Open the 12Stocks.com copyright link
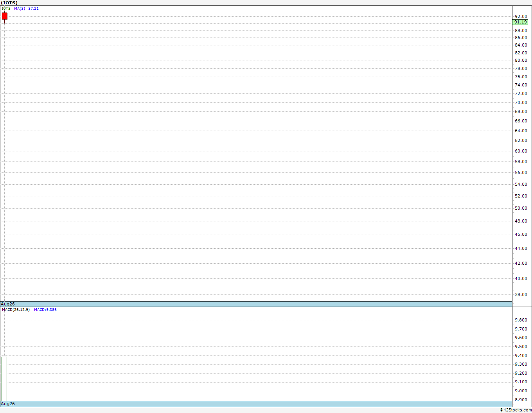 516,410
